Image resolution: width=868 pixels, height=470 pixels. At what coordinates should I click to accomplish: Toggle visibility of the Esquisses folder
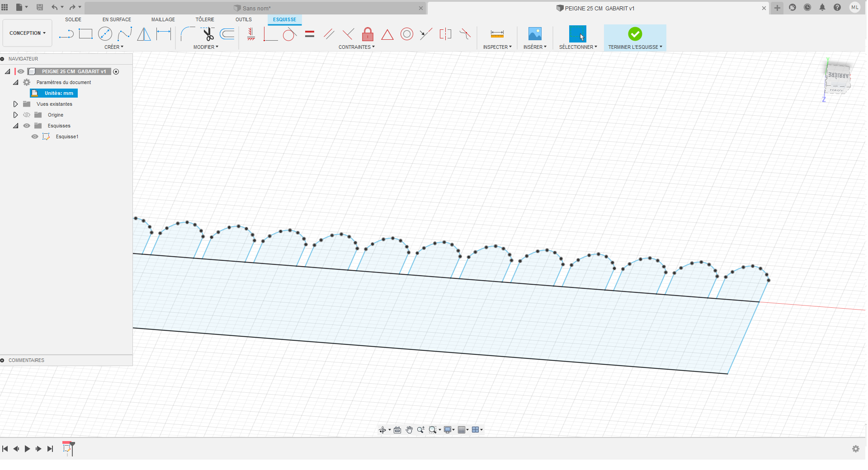click(x=27, y=126)
